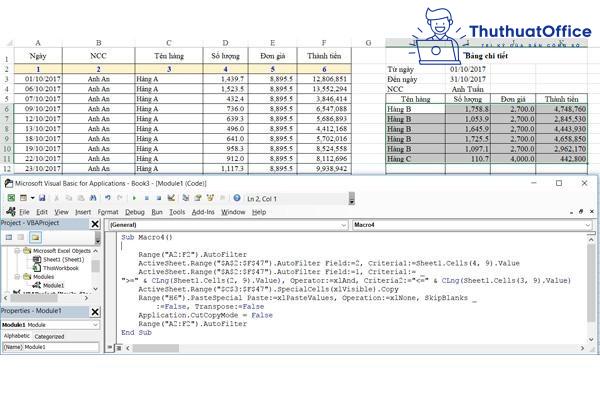The image size is (600, 400).
Task: Open dropdown arrow next to Insert UserForm
Action: point(33,198)
